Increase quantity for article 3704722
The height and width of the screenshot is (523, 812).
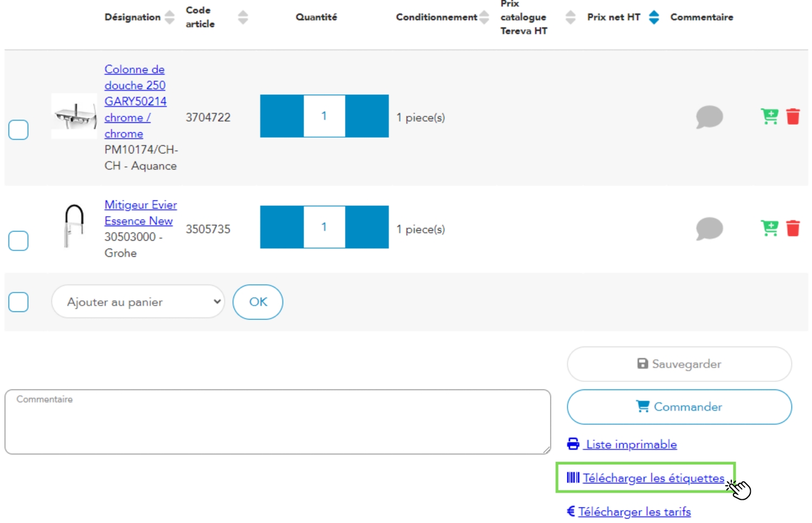[367, 116]
